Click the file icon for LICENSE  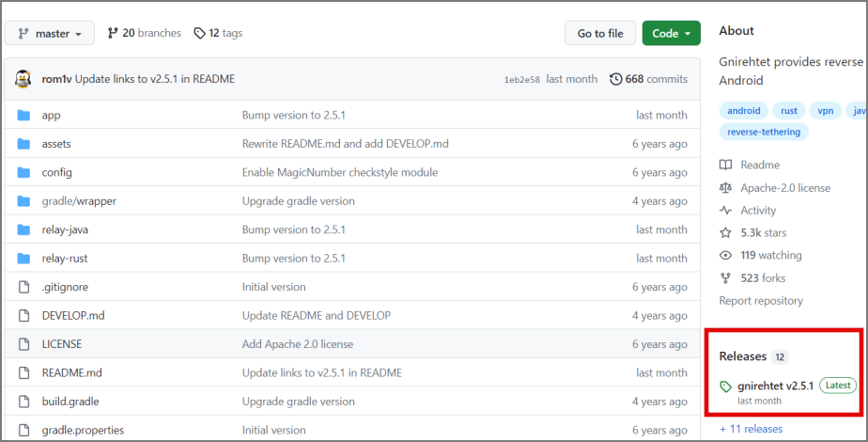click(x=23, y=344)
